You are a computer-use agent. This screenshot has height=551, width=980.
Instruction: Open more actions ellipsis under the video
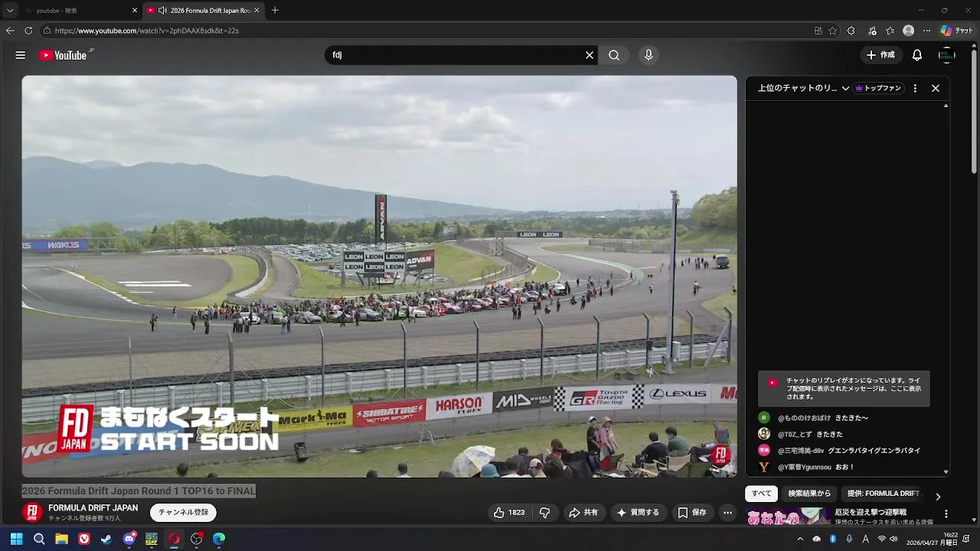coord(728,513)
